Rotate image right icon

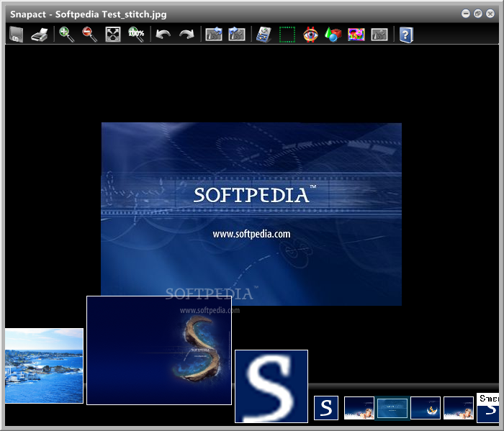click(237, 34)
